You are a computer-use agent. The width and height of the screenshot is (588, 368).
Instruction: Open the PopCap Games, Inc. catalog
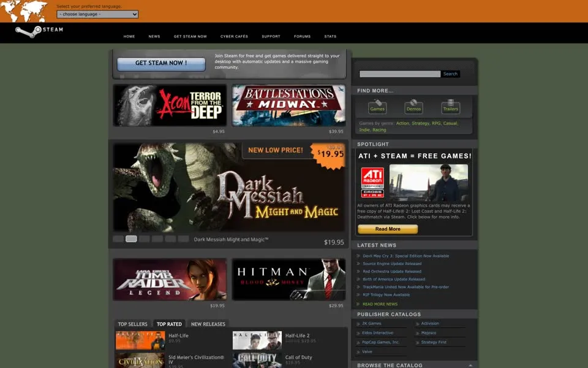point(380,342)
